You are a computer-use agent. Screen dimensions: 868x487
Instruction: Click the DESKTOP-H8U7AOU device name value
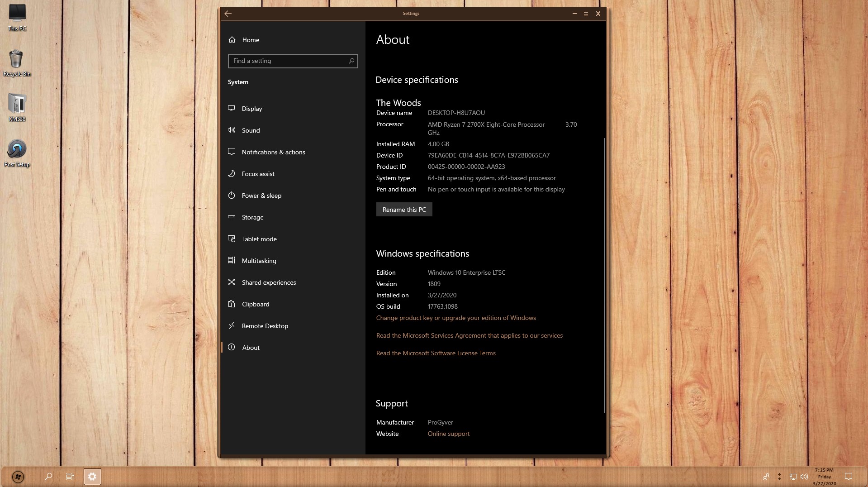(456, 113)
